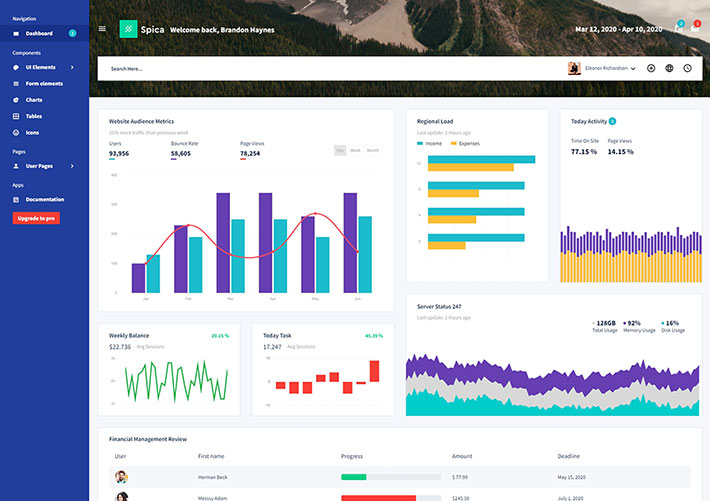The height and width of the screenshot is (501, 710).
Task: Click the Spica green logo
Action: (129, 29)
